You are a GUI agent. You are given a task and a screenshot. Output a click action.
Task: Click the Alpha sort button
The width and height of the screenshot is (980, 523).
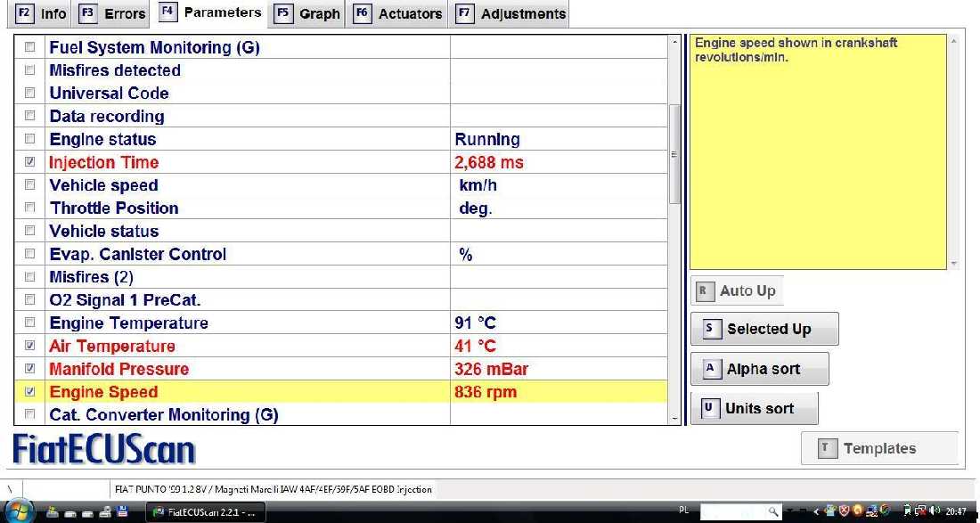(759, 369)
